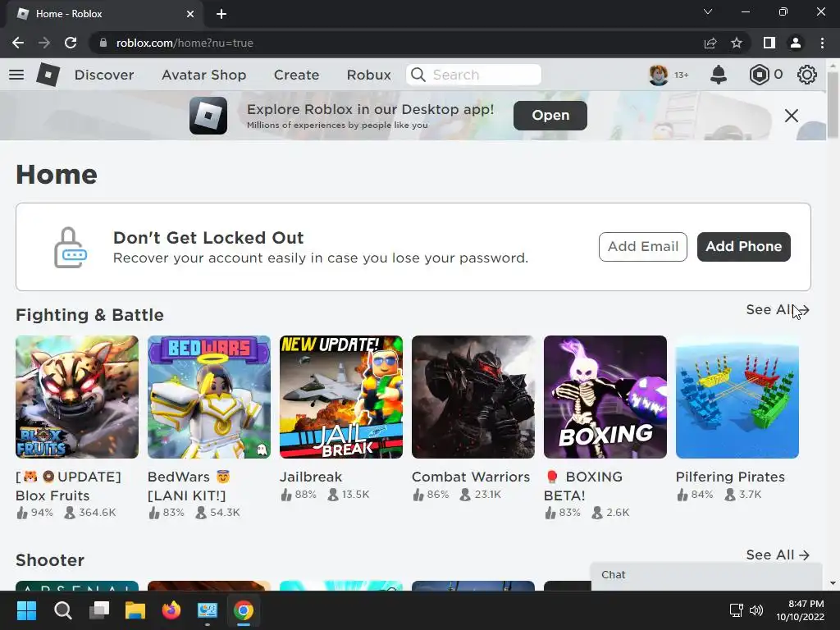Click the Search input field

[473, 75]
